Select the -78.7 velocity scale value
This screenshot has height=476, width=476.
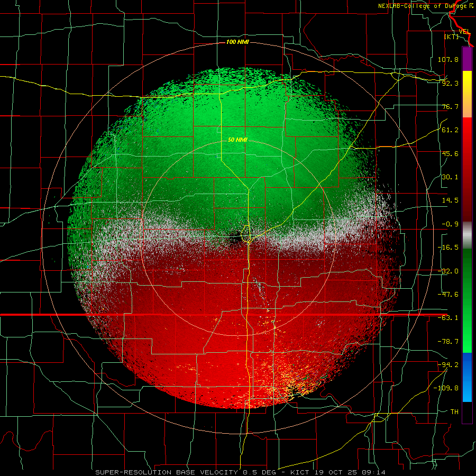(448, 342)
